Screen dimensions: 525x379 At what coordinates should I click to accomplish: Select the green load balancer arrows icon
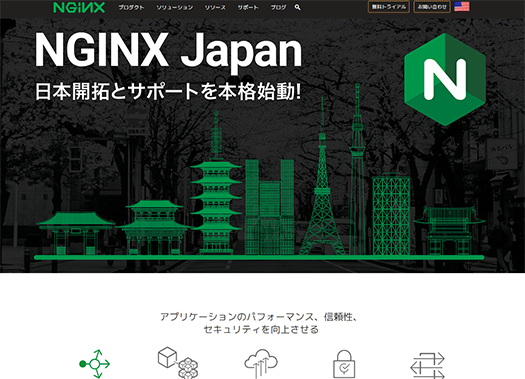tap(94, 364)
